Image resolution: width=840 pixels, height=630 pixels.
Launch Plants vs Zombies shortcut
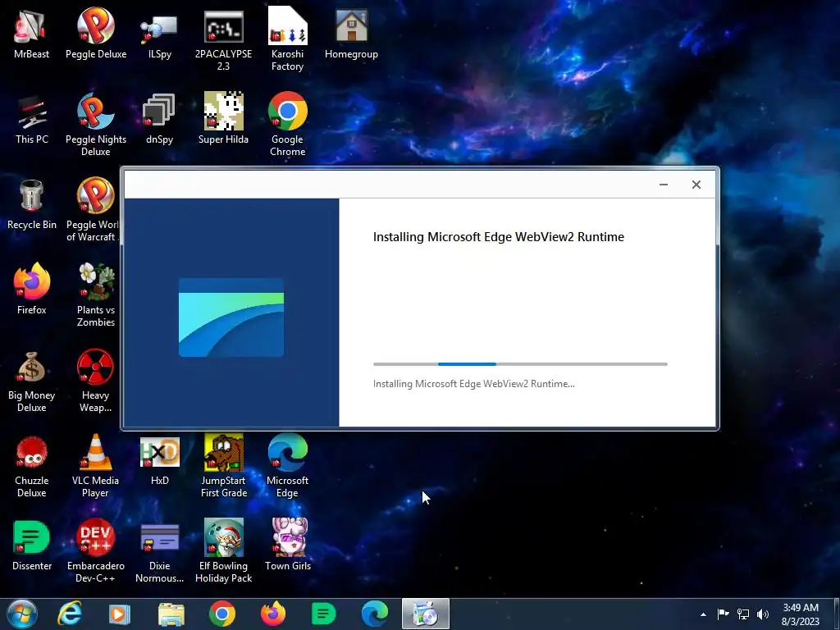96,294
